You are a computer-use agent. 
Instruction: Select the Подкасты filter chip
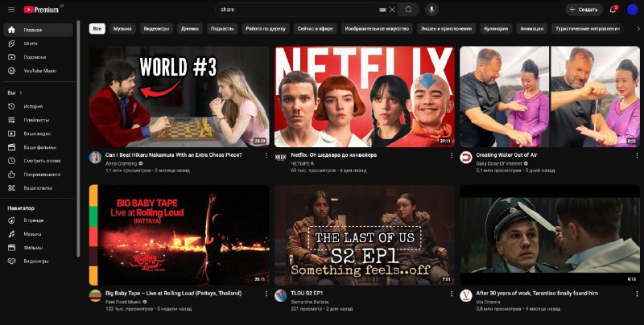[x=222, y=29]
